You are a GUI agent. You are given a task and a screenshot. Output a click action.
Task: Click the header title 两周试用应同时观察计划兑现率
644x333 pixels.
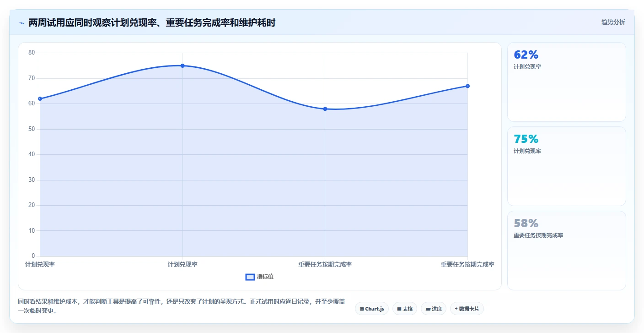point(152,23)
